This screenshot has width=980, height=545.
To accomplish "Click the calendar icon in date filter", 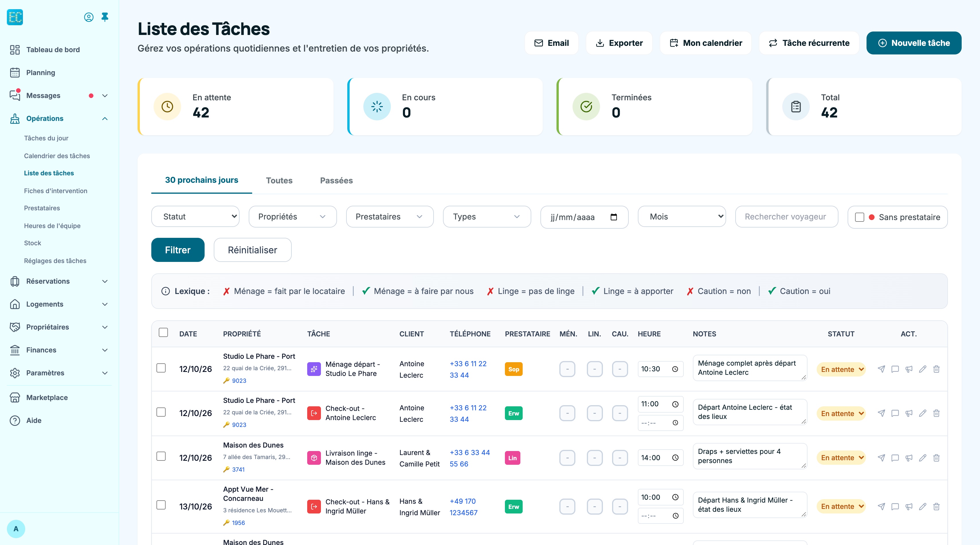I will pos(614,217).
